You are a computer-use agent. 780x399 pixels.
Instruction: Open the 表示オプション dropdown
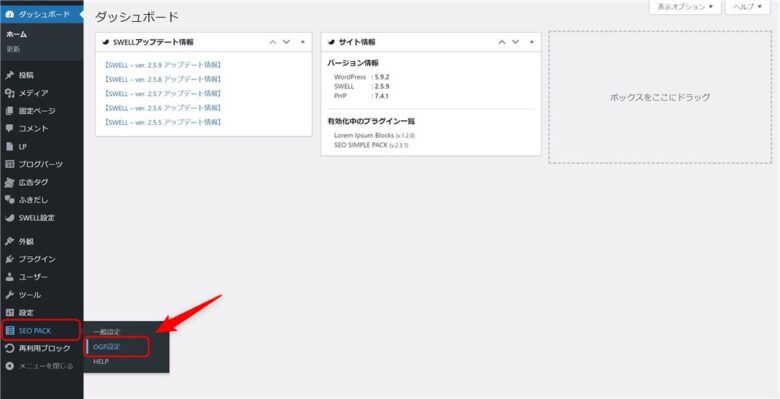[685, 7]
